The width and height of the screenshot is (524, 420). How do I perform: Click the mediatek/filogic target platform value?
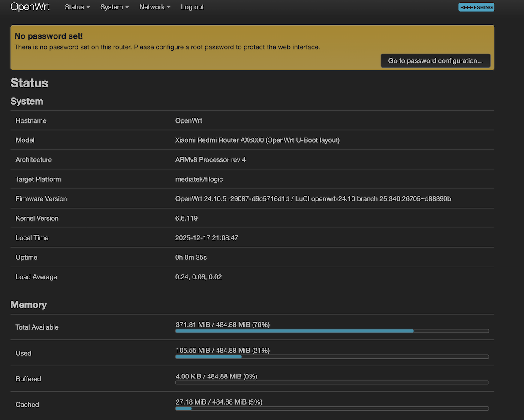point(199,179)
